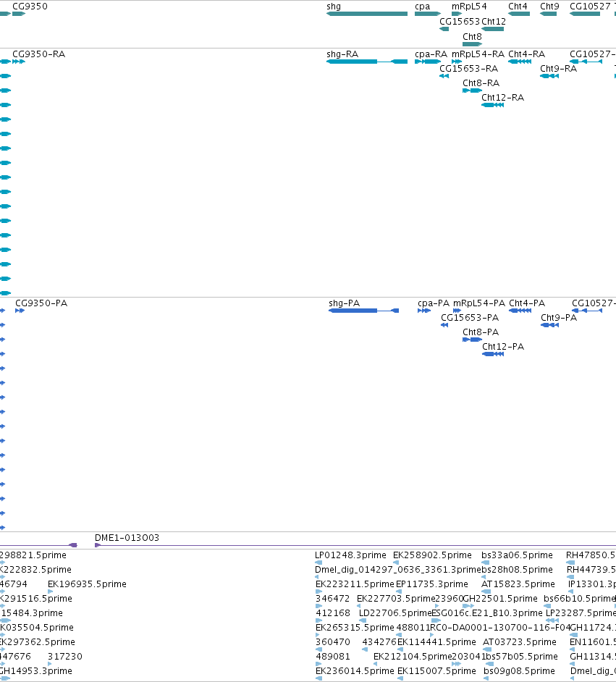Click EST EK114441.5prime
Image resolution: width=616 pixels, height=682 pixels.
click(437, 642)
